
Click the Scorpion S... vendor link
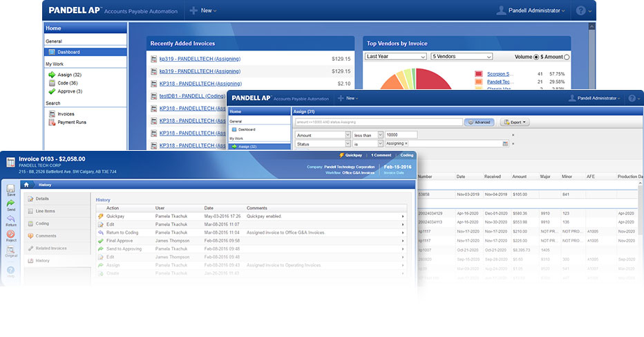click(x=498, y=74)
